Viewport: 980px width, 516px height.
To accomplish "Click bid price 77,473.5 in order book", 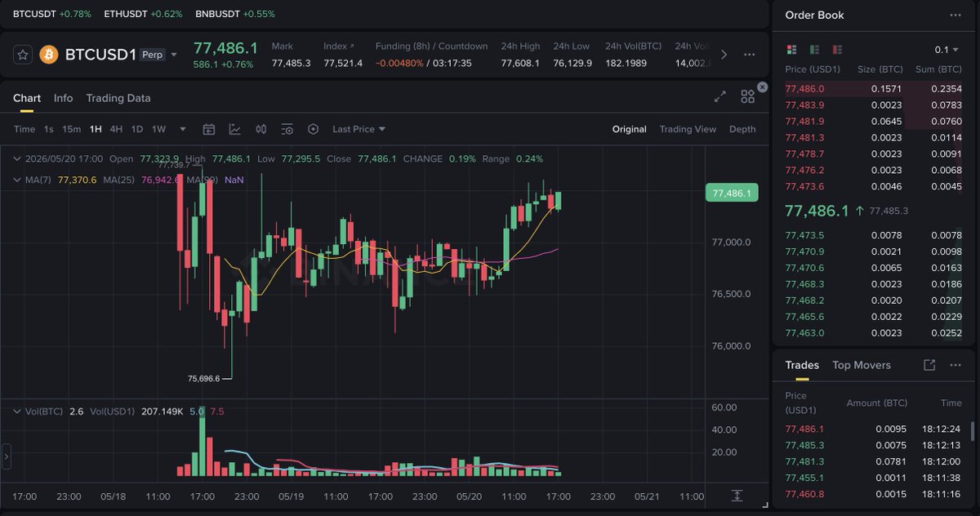I will coord(804,235).
